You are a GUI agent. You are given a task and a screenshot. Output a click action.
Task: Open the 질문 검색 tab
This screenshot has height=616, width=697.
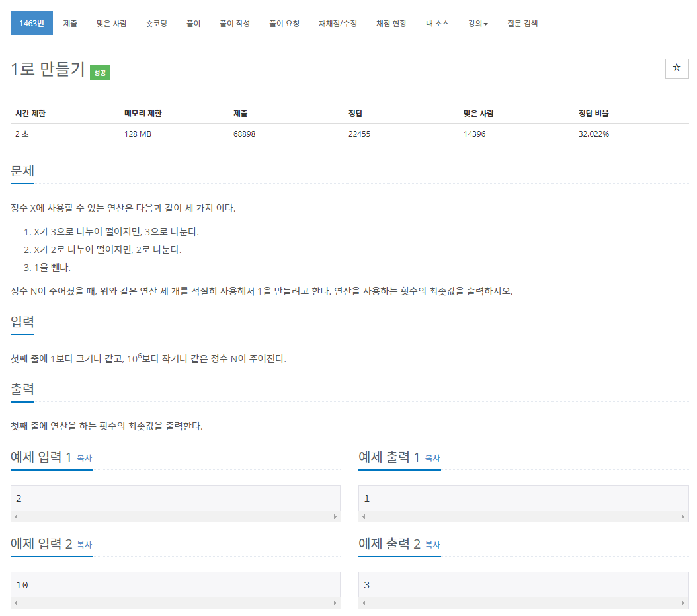coord(522,24)
